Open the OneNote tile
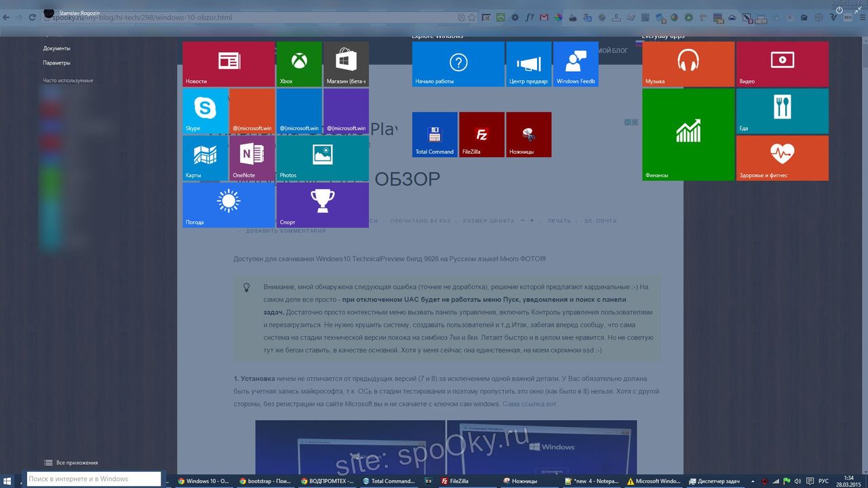 point(252,158)
